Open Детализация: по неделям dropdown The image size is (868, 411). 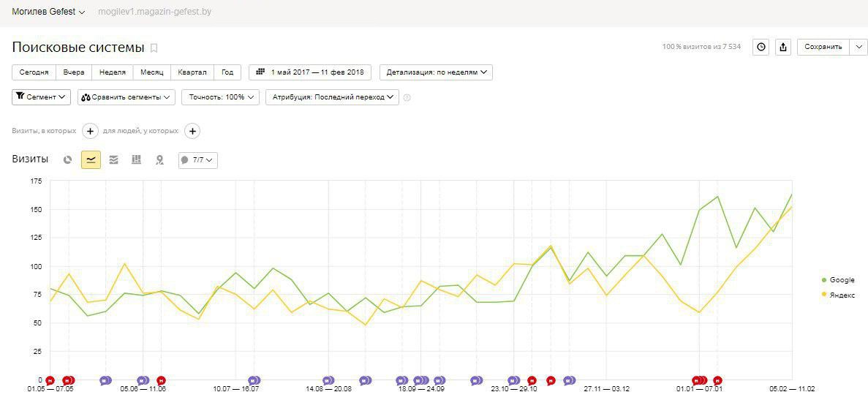click(437, 72)
